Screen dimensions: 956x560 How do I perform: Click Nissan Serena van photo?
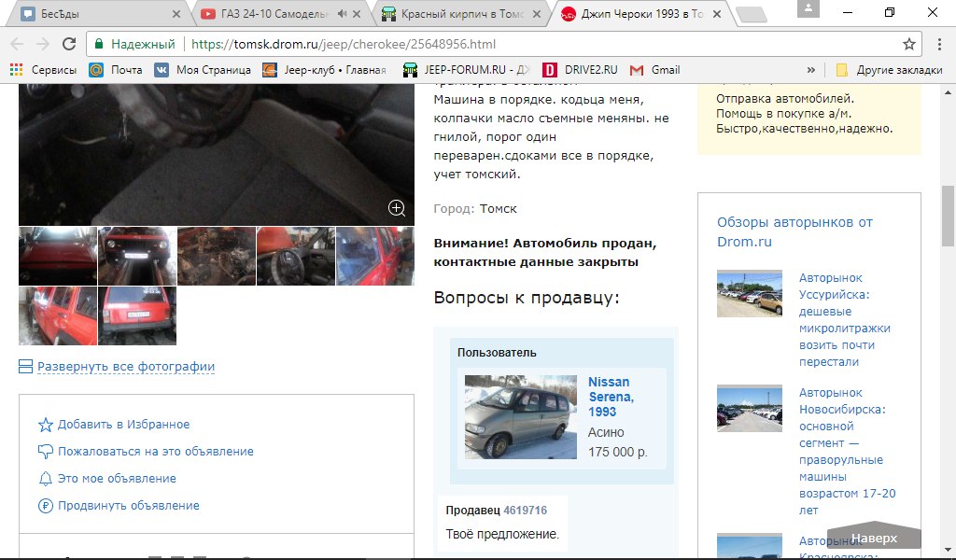(x=521, y=417)
